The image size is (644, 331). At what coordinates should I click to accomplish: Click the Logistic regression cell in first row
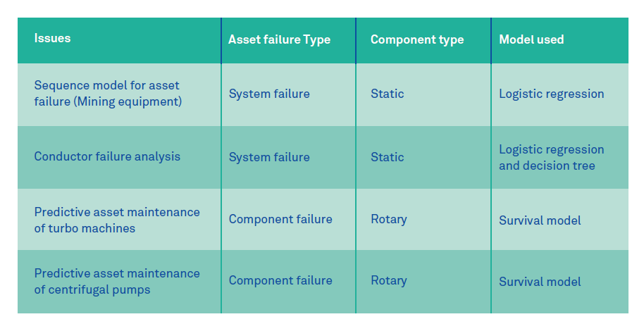[x=552, y=94]
